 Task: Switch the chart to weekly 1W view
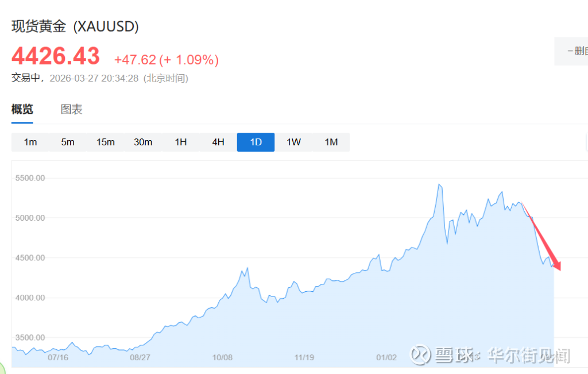pyautogui.click(x=293, y=142)
